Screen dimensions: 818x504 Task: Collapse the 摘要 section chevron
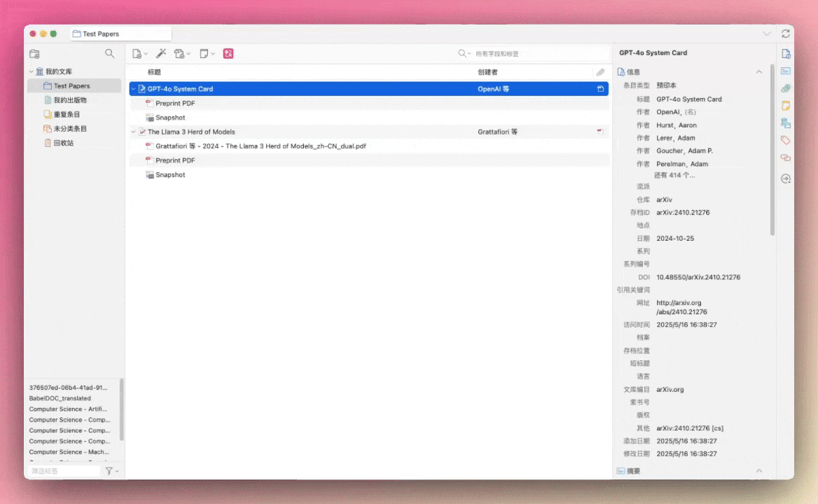(x=759, y=471)
